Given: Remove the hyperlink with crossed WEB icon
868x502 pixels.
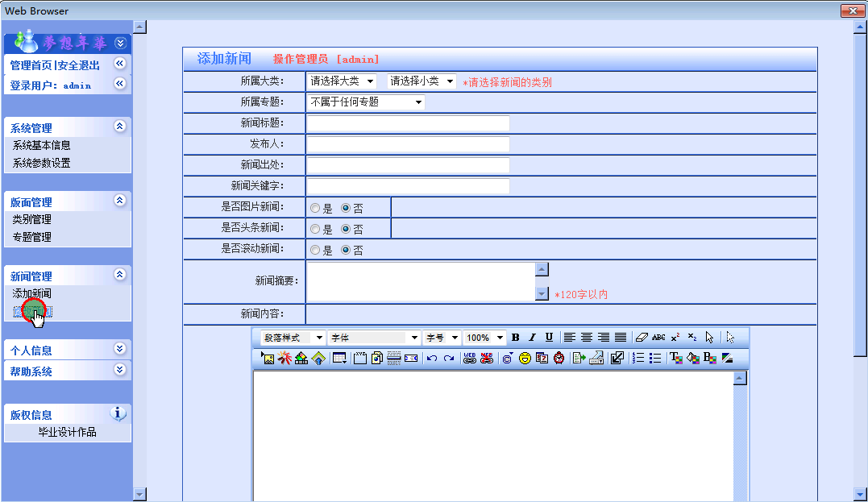Looking at the screenshot, I should coord(487,358).
